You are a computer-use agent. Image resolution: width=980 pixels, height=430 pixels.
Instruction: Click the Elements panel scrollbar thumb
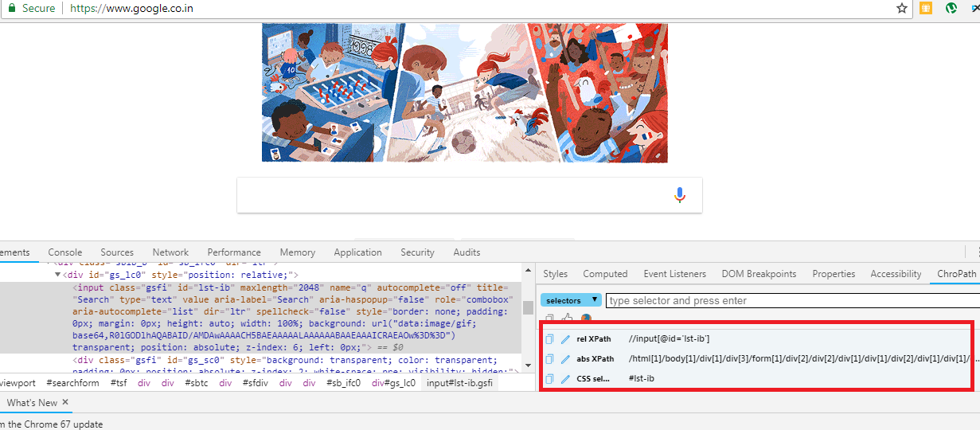pyautogui.click(x=526, y=308)
